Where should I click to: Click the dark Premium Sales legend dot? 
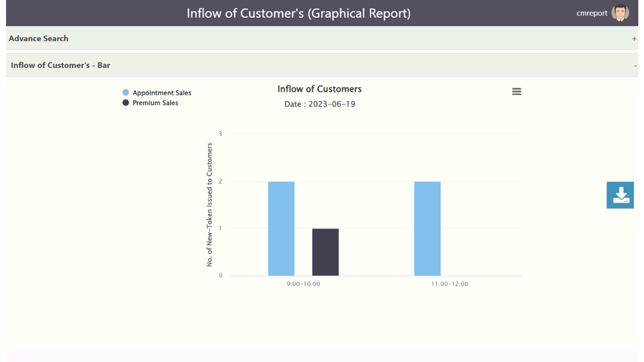(125, 103)
